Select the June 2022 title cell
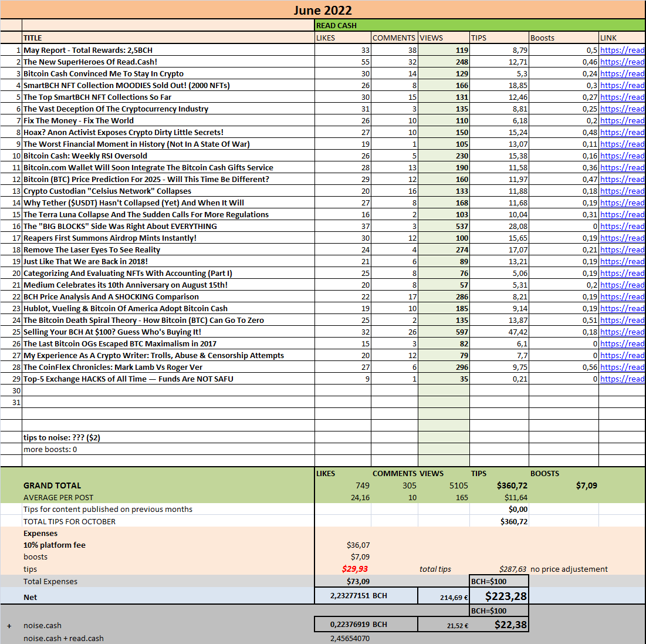This screenshot has height=644, width=646. pos(323,10)
